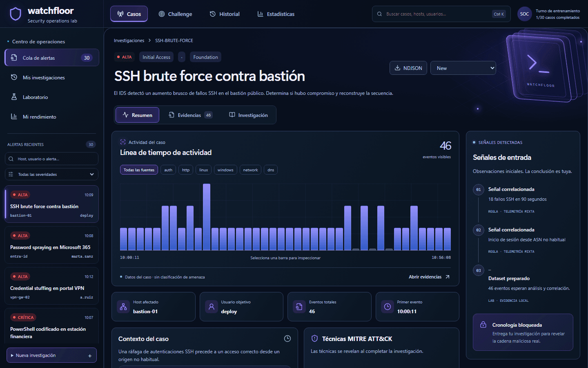Viewport: 588px width, 368px height.
Task: Open Estadísticas chart navigation item
Action: point(276,14)
